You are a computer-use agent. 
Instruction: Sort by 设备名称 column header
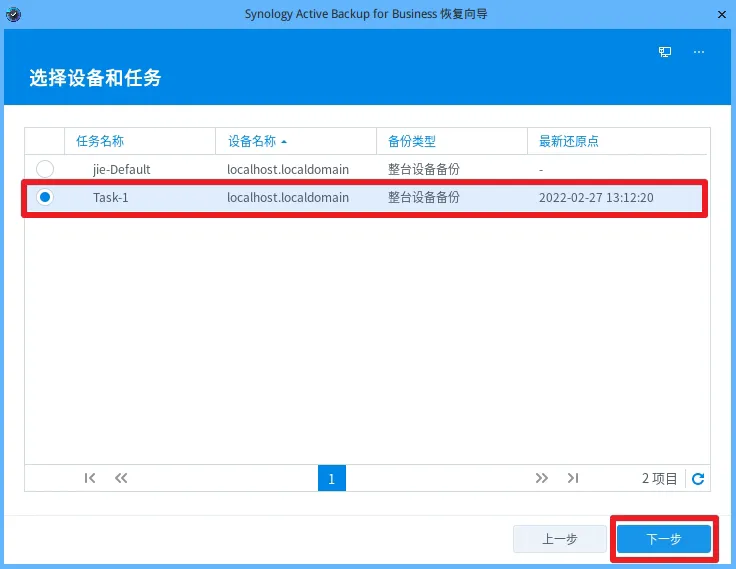point(296,141)
